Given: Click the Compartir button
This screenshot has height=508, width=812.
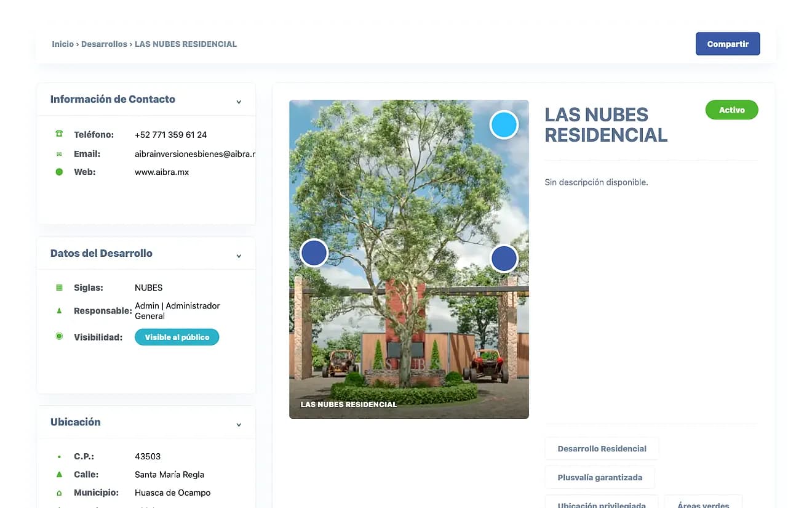Looking at the screenshot, I should click(x=728, y=44).
